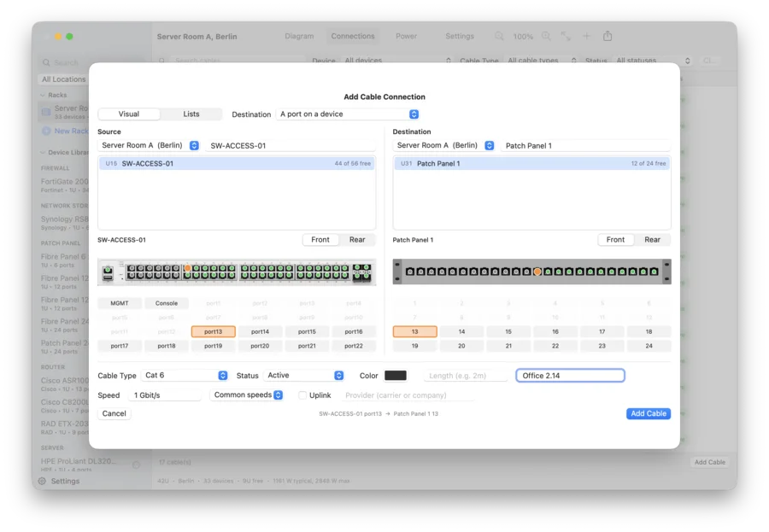The height and width of the screenshot is (532, 769).
Task: Show Front side of Patch Panel 1
Action: (x=615, y=240)
